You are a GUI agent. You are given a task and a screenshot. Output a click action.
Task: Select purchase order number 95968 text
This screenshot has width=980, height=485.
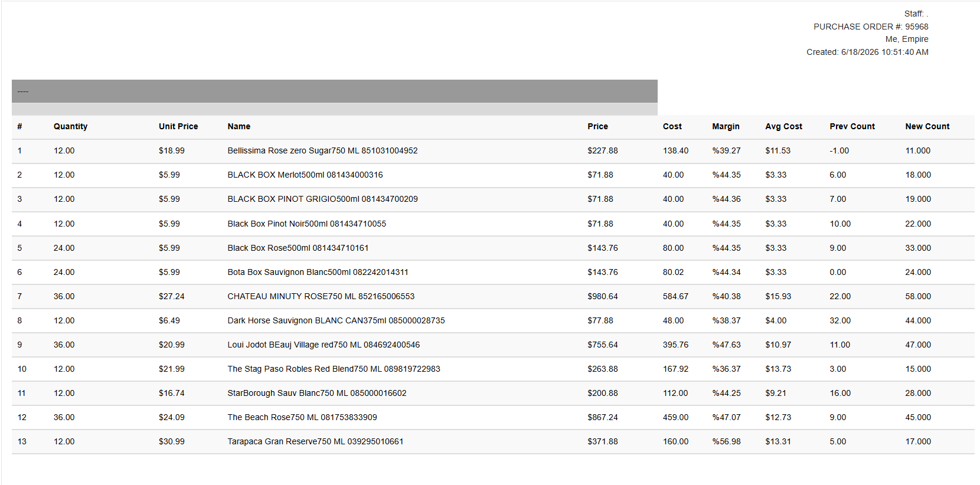click(871, 27)
